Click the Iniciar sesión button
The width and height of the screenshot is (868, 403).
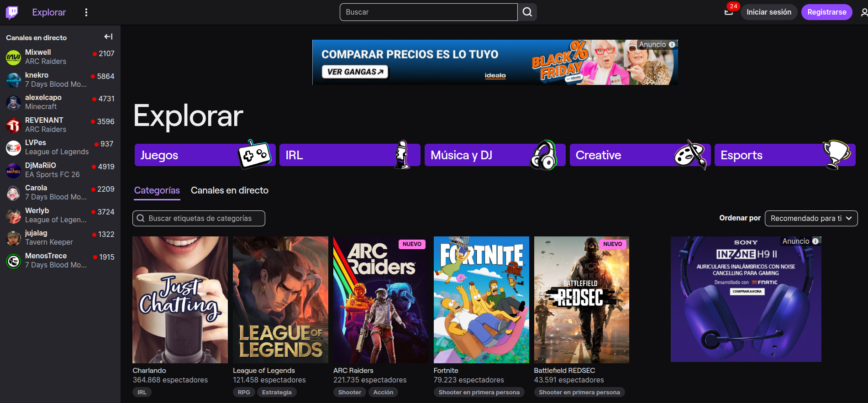coord(768,12)
